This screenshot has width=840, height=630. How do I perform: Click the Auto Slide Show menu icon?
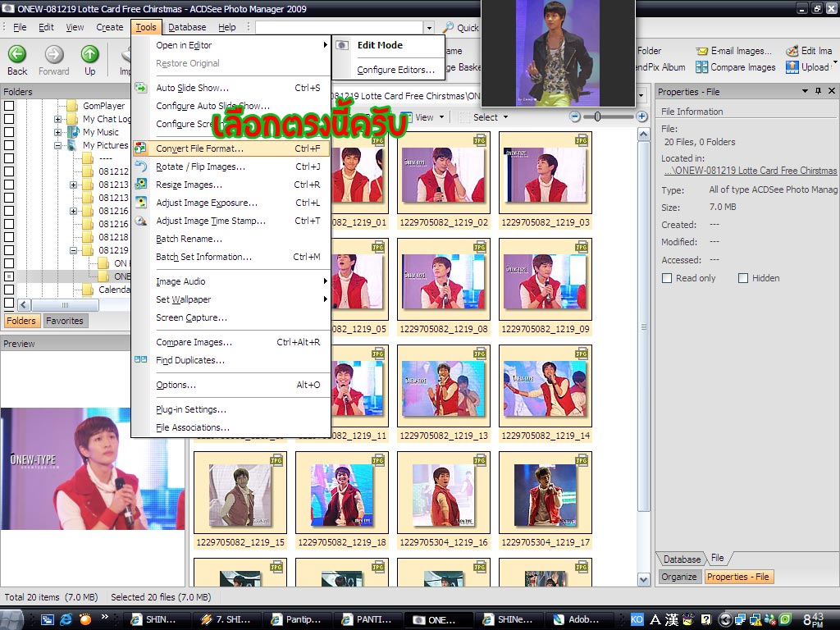[141, 88]
